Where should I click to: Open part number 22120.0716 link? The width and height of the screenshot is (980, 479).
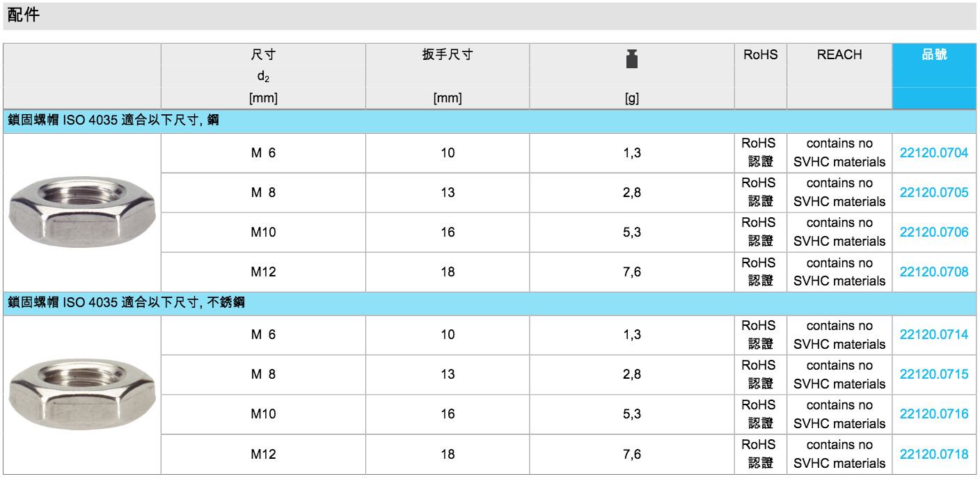pyautogui.click(x=933, y=414)
